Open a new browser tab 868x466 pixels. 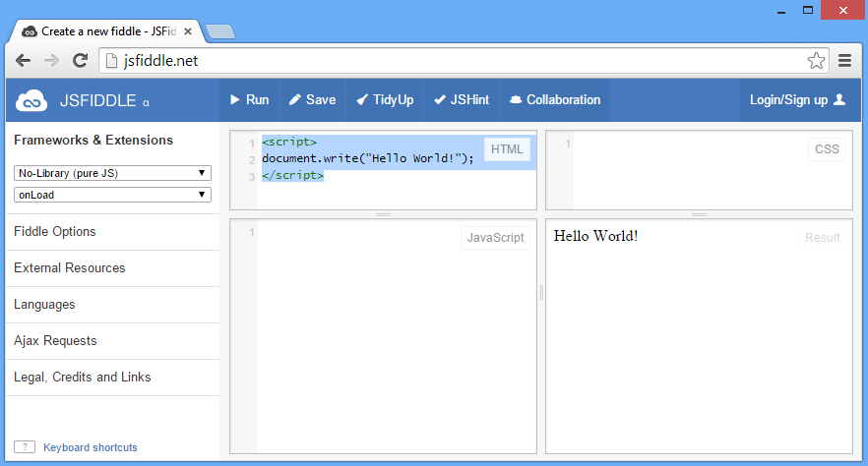220,31
